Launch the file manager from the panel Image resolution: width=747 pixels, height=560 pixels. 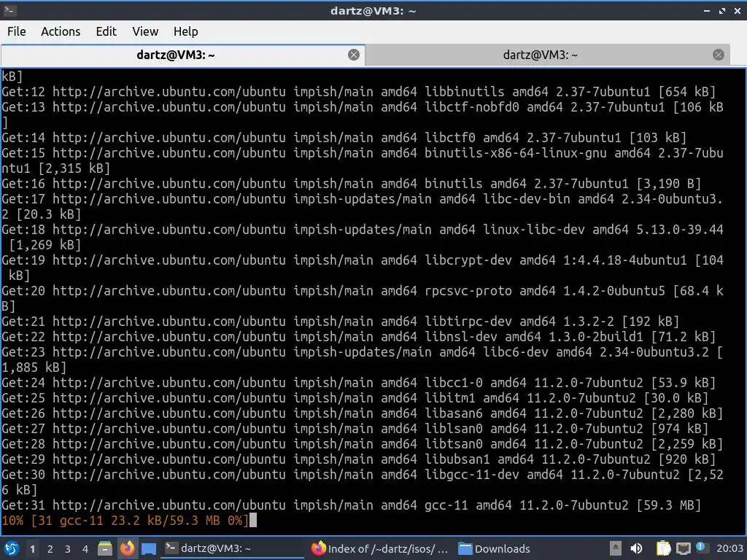[105, 548]
